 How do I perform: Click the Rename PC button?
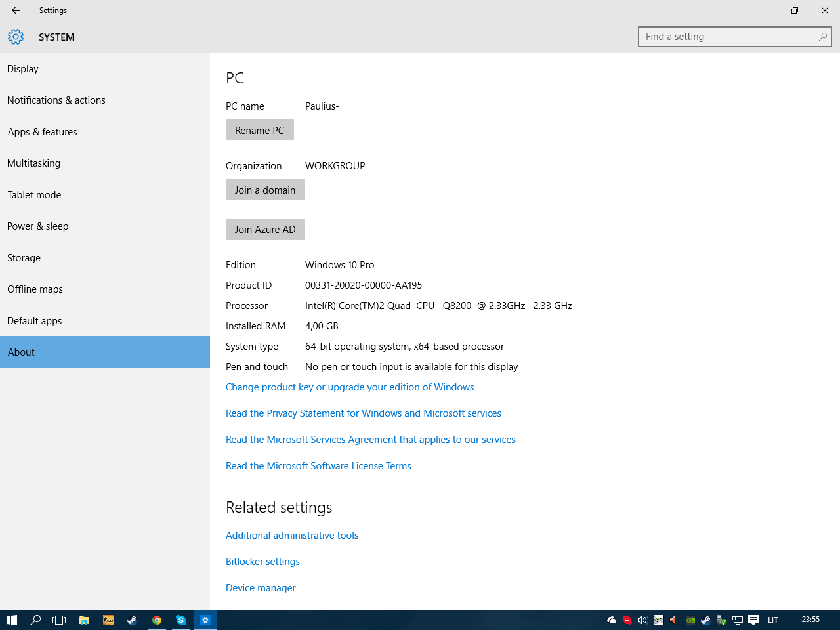[260, 130]
